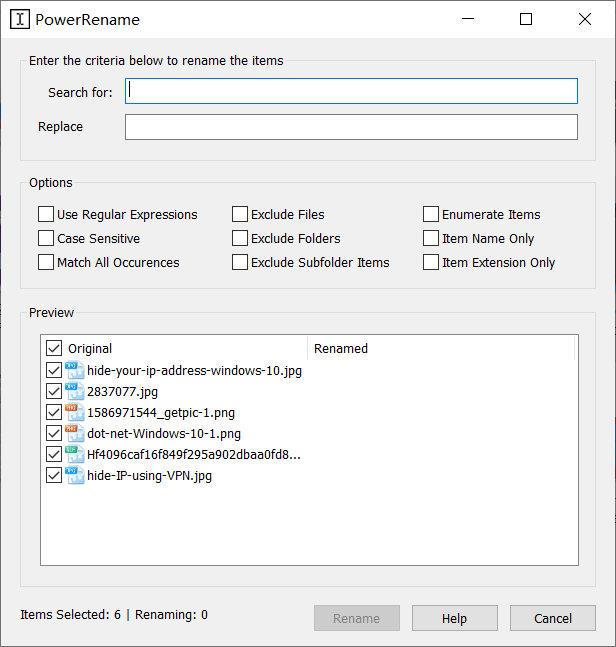Uncheck the select-all checkbox beside Original
Screen dimensions: 616x647
(54, 348)
